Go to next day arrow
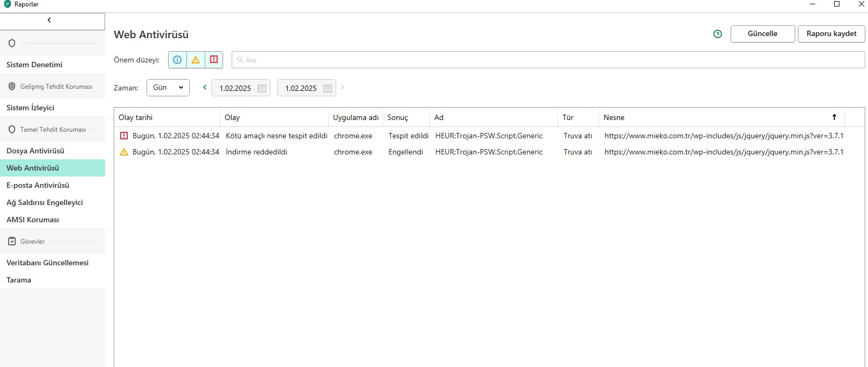The height and width of the screenshot is (367, 868). coord(343,87)
